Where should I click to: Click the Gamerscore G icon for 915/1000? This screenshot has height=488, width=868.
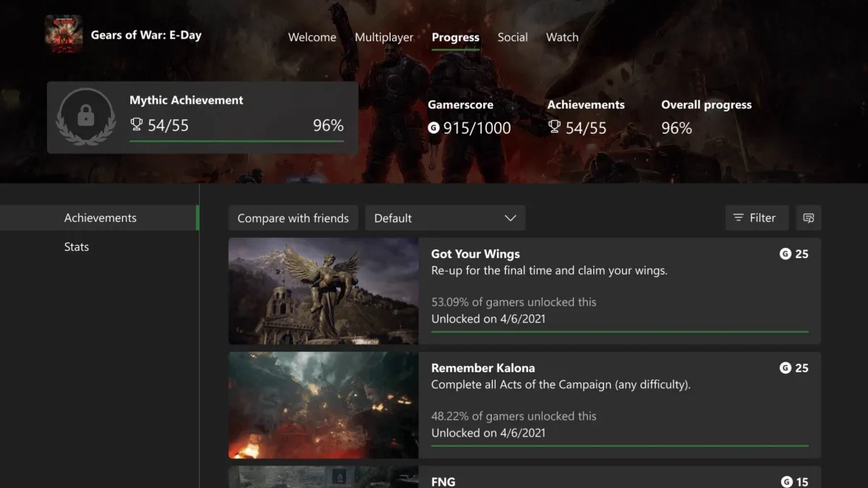(434, 128)
